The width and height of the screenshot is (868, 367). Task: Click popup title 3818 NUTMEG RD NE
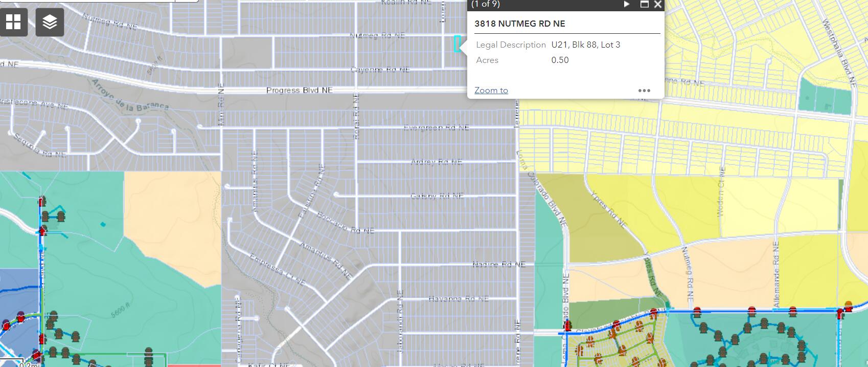[x=519, y=24]
